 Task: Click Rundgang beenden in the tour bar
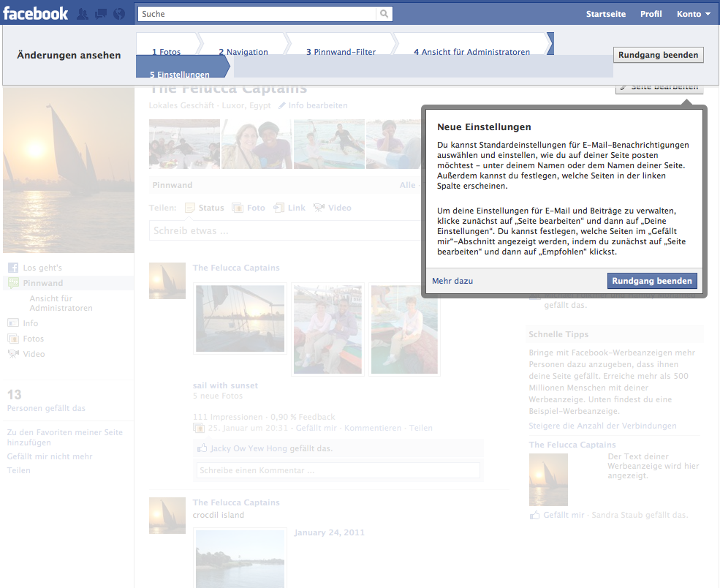pos(658,55)
